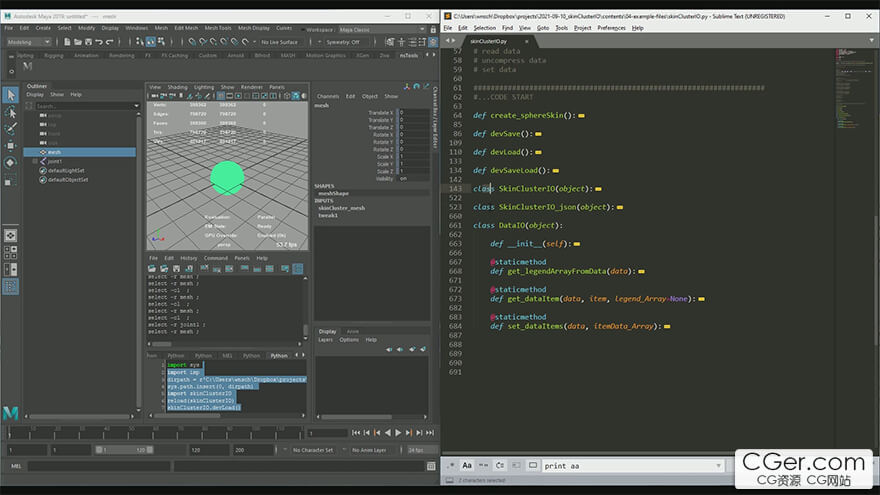Open the 24 fps frame rate dropdown
Viewport: 880px width, 495px height.
click(x=422, y=450)
